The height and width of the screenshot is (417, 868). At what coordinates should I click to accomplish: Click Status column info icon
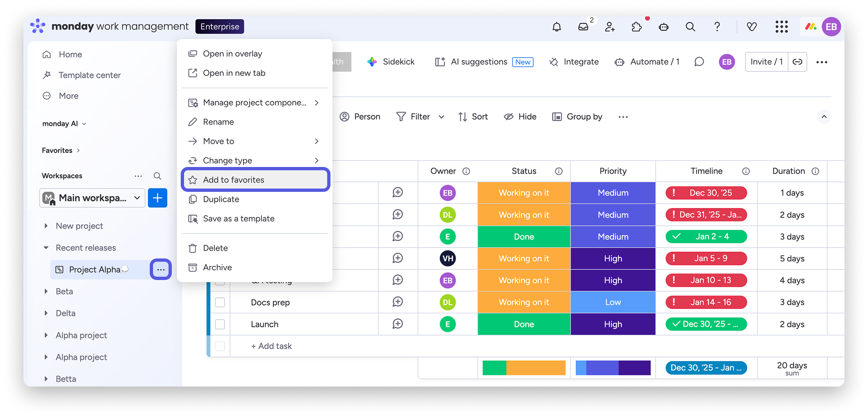point(559,171)
